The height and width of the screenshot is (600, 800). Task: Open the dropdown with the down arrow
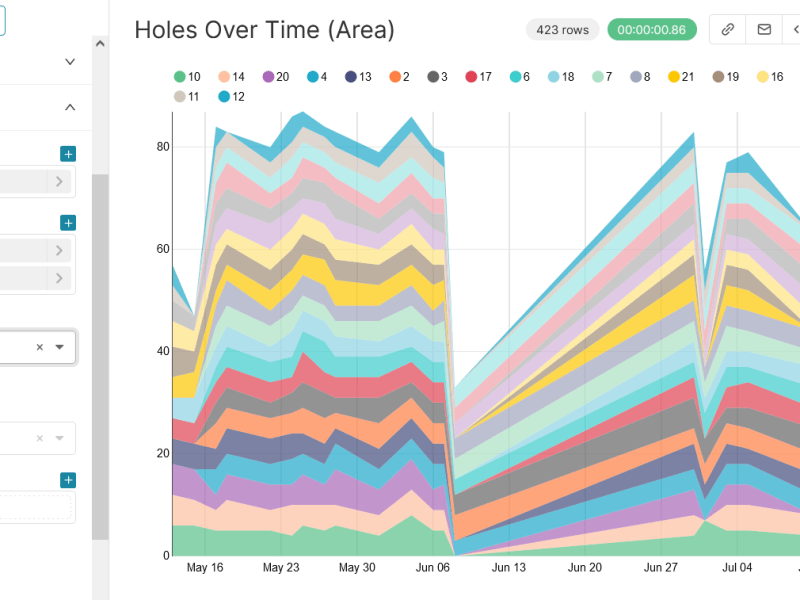point(58,347)
